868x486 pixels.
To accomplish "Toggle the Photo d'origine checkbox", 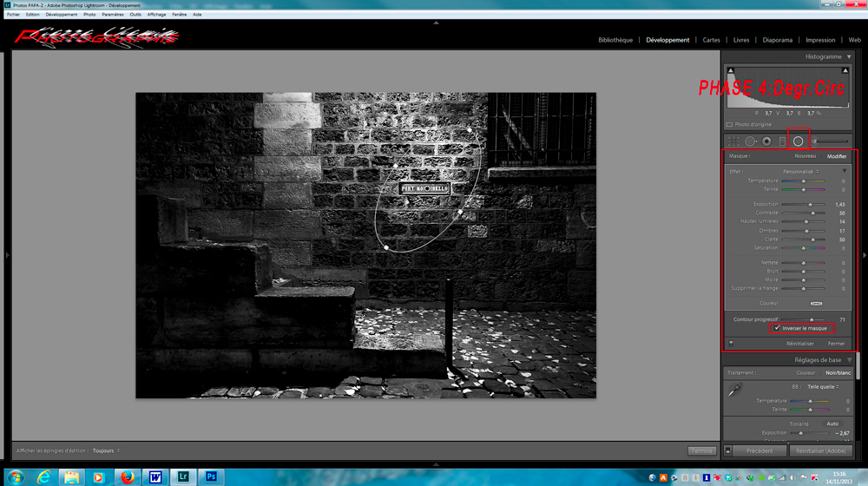I will coord(730,124).
